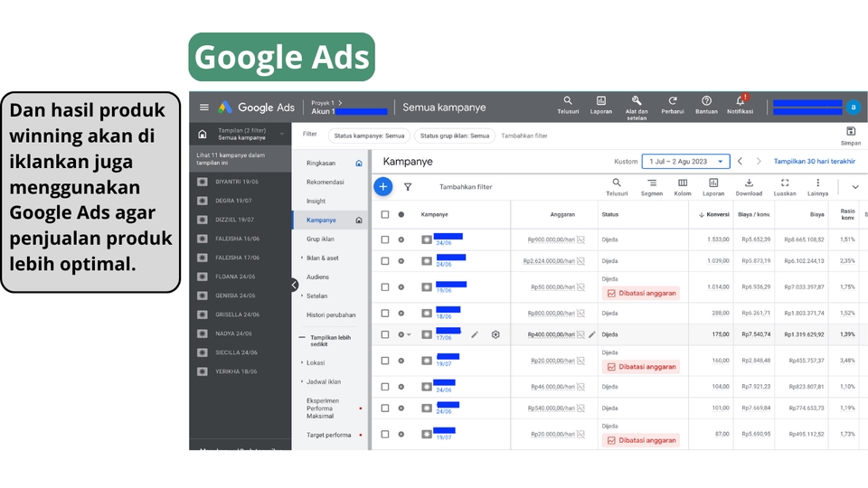Expand the Iklan & aset menu section
The width and height of the screenshot is (868, 488).
coord(302,258)
